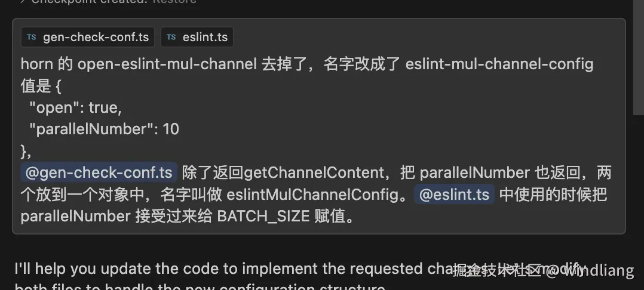Click the word horn at message start
This screenshot has width=644, height=290.
pyautogui.click(x=36, y=64)
